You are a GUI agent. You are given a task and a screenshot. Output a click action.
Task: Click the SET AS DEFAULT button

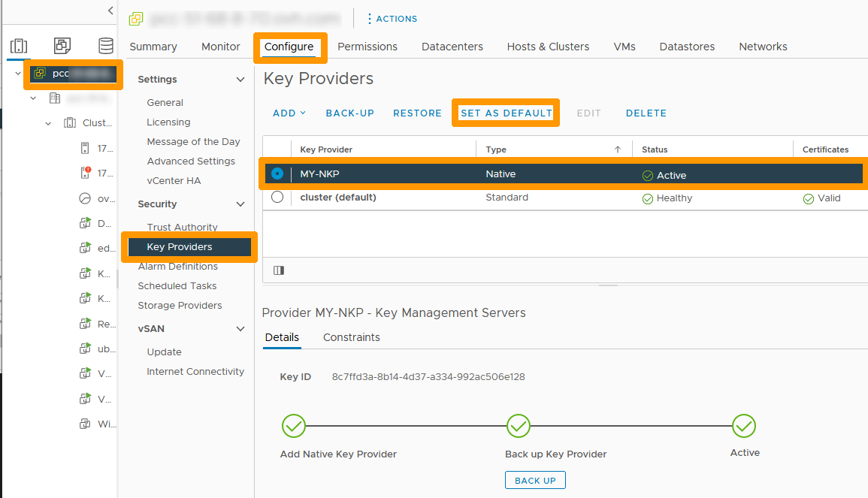tap(505, 113)
